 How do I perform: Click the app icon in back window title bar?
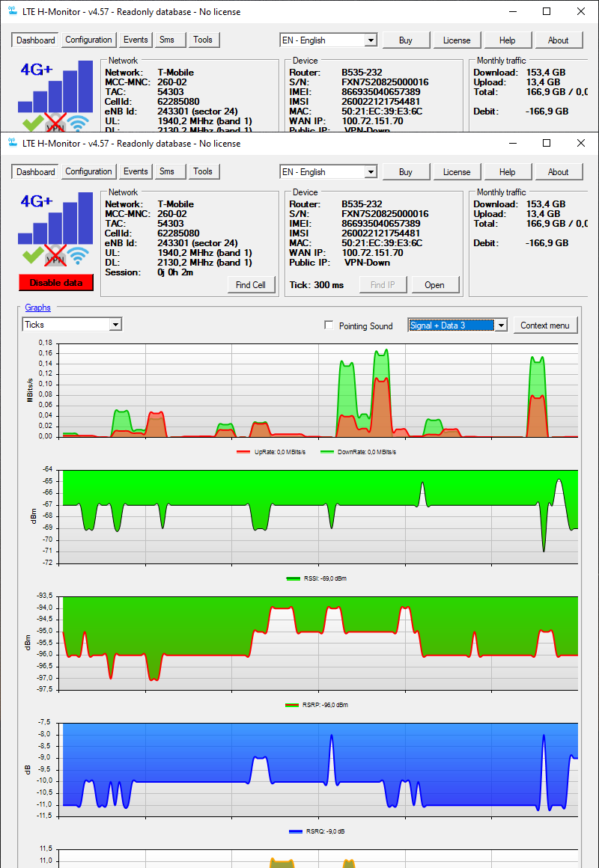[x=13, y=12]
